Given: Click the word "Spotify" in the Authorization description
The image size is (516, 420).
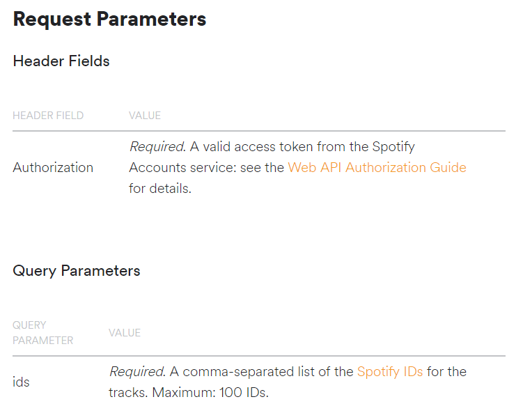Looking at the screenshot, I should (x=393, y=147).
